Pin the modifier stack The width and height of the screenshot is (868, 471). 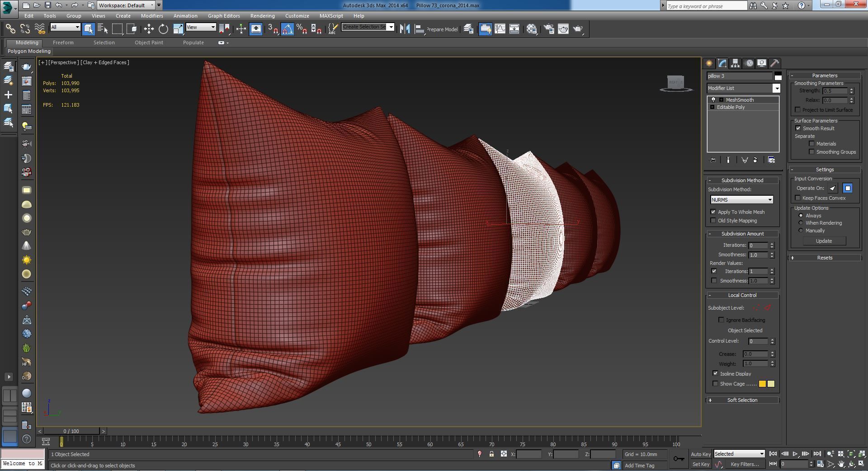click(x=713, y=160)
